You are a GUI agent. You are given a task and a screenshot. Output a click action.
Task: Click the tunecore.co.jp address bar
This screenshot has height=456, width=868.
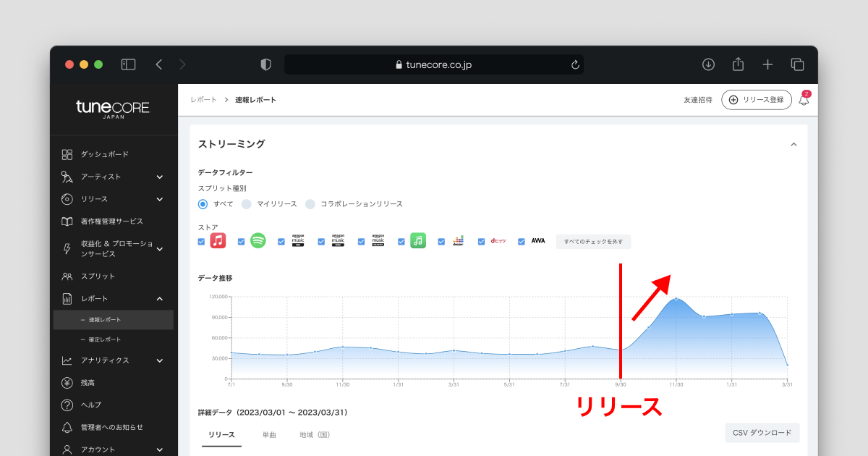[434, 64]
